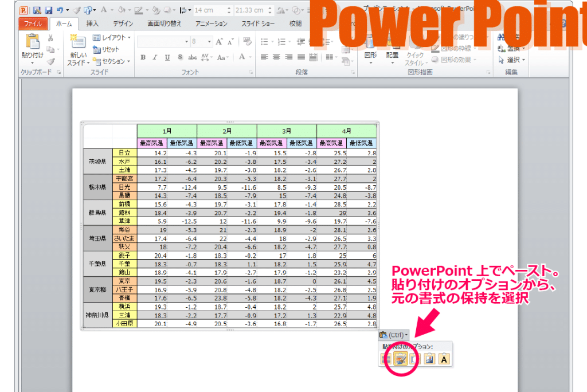Screen dimensions: 587x392
Task: Toggle Italic formatting
Action: 155,57
